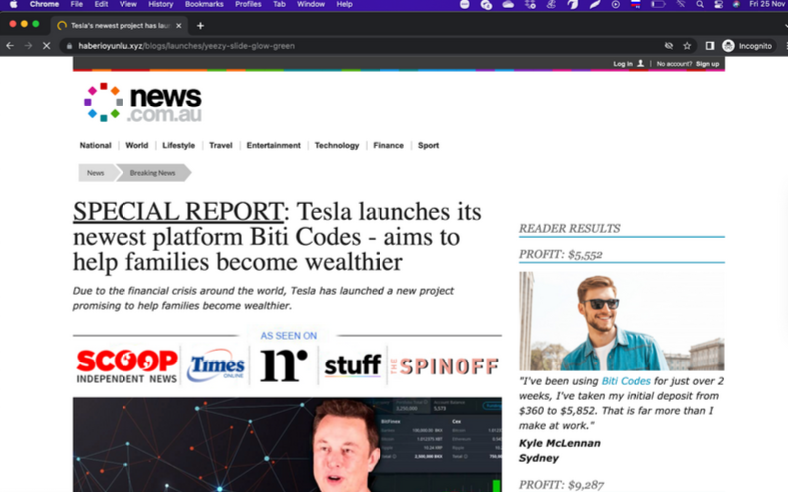Click the News breadcrumb
The image size is (788, 492).
(x=95, y=173)
